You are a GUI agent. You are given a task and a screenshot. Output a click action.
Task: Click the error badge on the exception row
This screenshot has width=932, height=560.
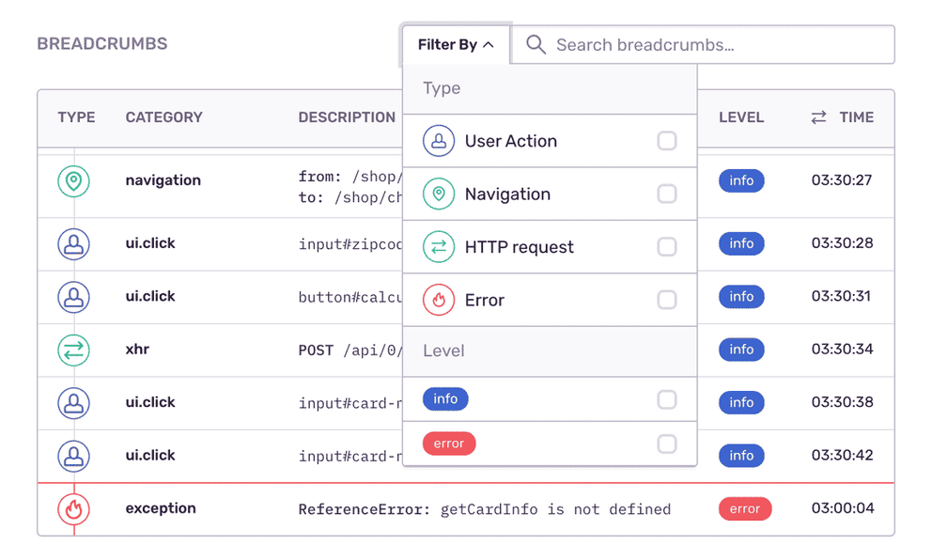point(745,508)
